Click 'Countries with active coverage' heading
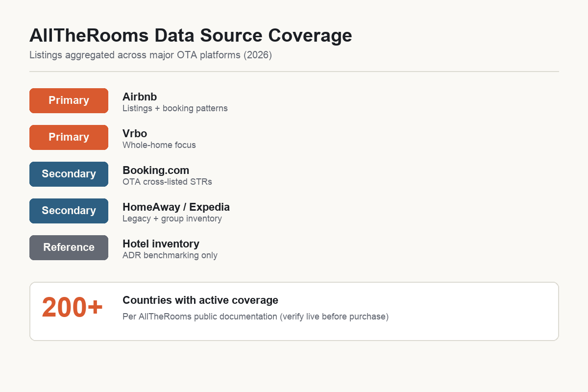 (x=200, y=300)
